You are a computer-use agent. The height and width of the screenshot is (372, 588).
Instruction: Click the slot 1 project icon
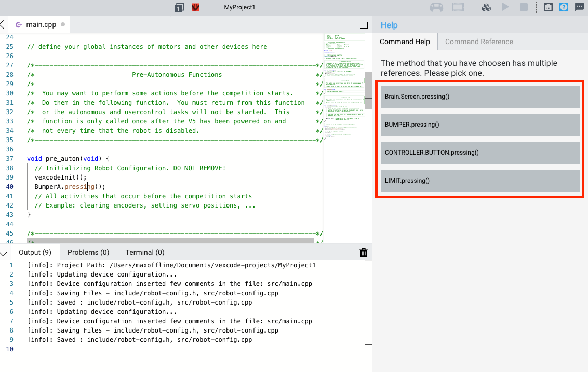pyautogui.click(x=179, y=7)
